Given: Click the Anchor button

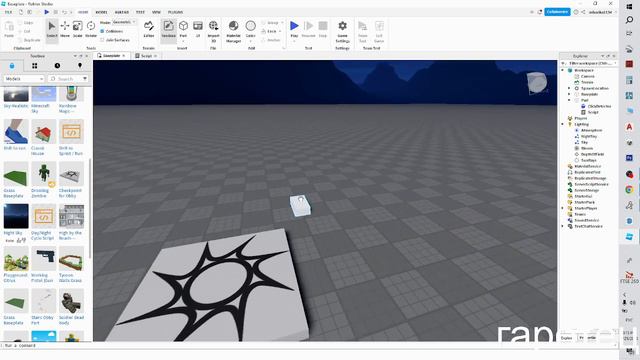Looking at the screenshot, I should (271, 40).
